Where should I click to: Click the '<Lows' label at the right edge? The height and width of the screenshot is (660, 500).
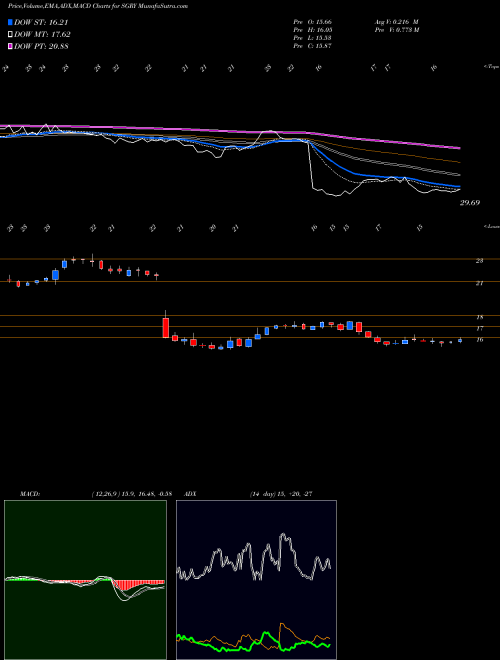(492, 226)
